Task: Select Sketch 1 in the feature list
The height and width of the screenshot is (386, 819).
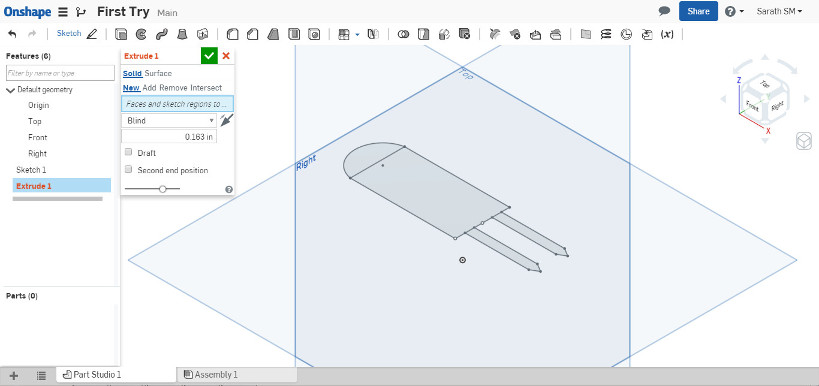Action: 31,170
